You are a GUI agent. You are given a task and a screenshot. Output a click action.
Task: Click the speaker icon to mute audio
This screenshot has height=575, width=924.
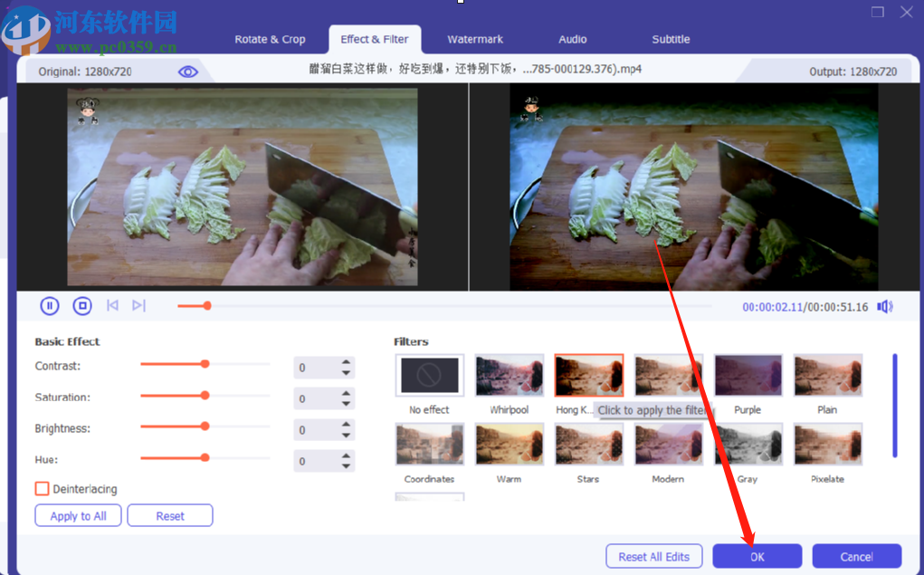883,306
